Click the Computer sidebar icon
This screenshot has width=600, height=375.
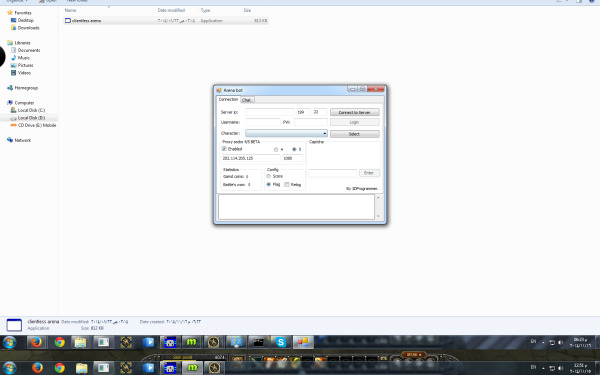point(10,103)
